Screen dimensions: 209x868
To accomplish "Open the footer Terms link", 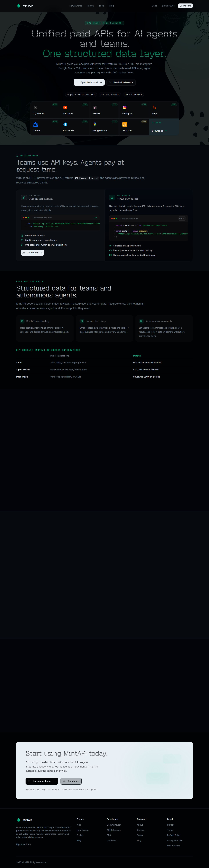I will (x=170, y=830).
